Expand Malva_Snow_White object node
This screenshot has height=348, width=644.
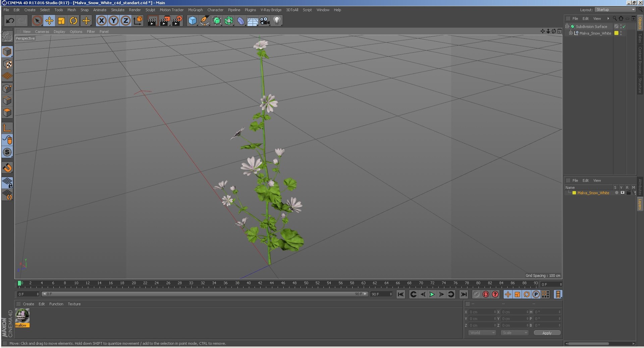click(571, 33)
